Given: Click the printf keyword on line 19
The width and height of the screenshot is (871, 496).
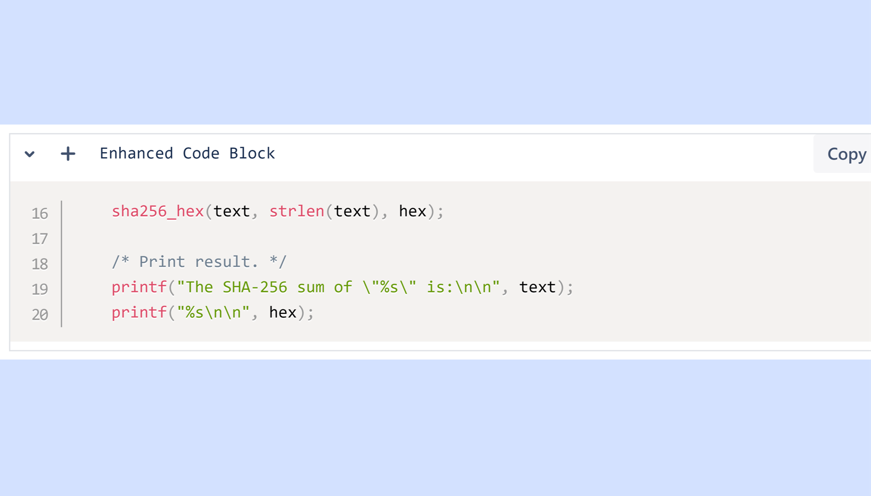Looking at the screenshot, I should (139, 287).
